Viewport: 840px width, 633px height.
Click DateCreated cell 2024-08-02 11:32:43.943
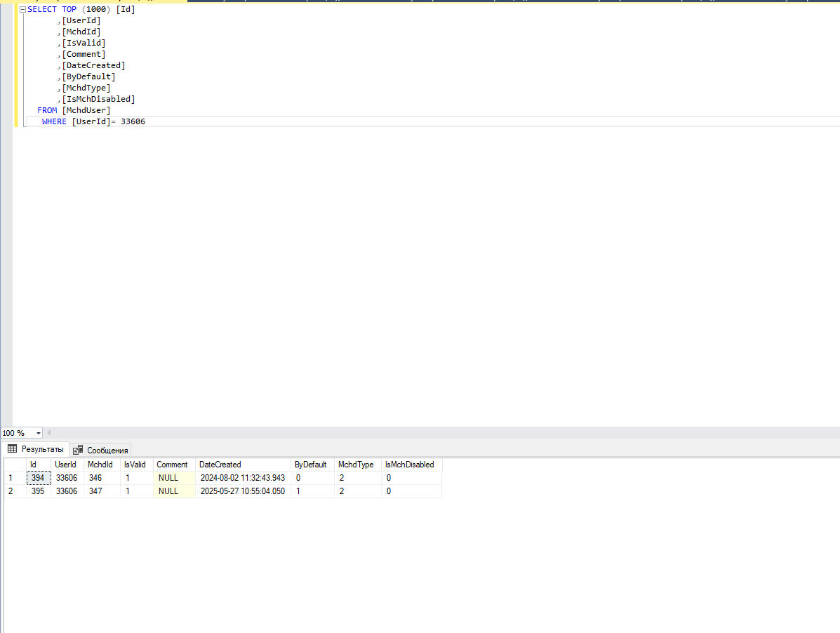click(244, 478)
